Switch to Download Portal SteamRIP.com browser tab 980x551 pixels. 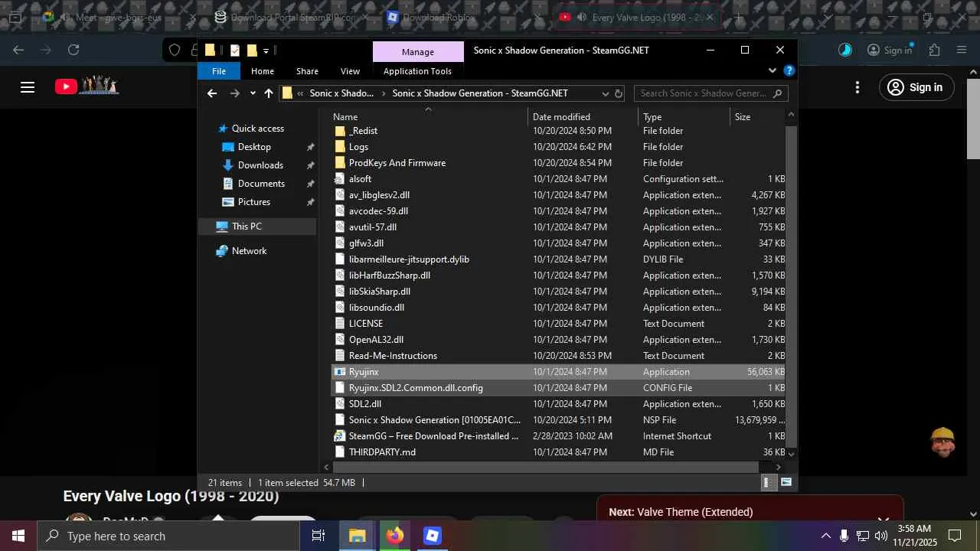(293, 17)
